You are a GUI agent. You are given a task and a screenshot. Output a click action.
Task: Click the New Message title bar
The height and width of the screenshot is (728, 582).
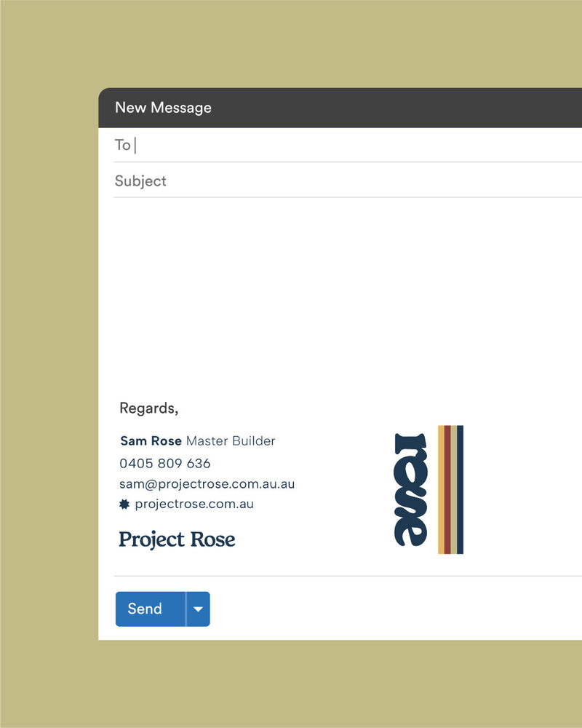[x=340, y=108]
